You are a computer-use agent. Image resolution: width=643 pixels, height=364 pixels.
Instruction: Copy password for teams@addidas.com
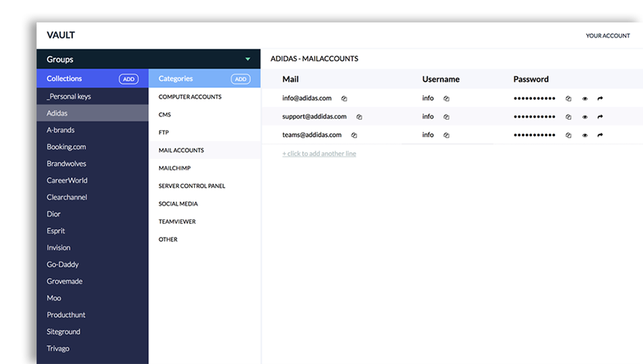coord(569,135)
